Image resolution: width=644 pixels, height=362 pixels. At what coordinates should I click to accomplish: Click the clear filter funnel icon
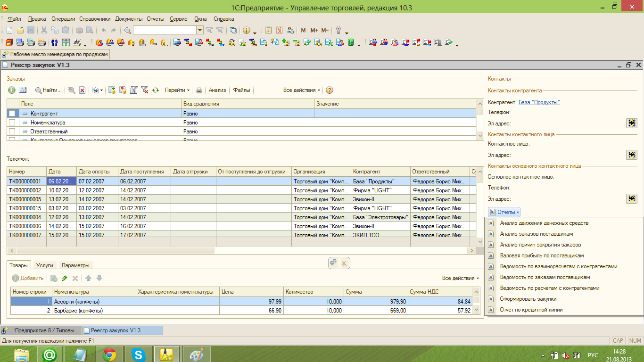pyautogui.click(x=145, y=90)
